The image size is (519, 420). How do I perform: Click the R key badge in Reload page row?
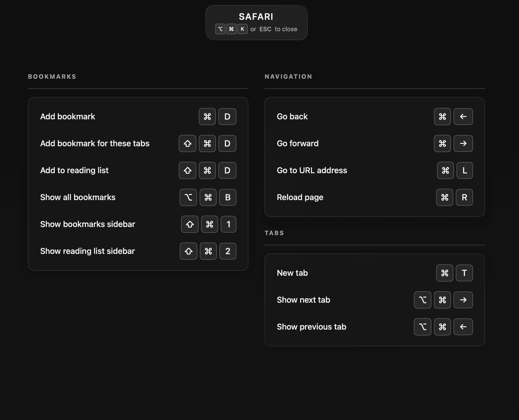coord(464,197)
